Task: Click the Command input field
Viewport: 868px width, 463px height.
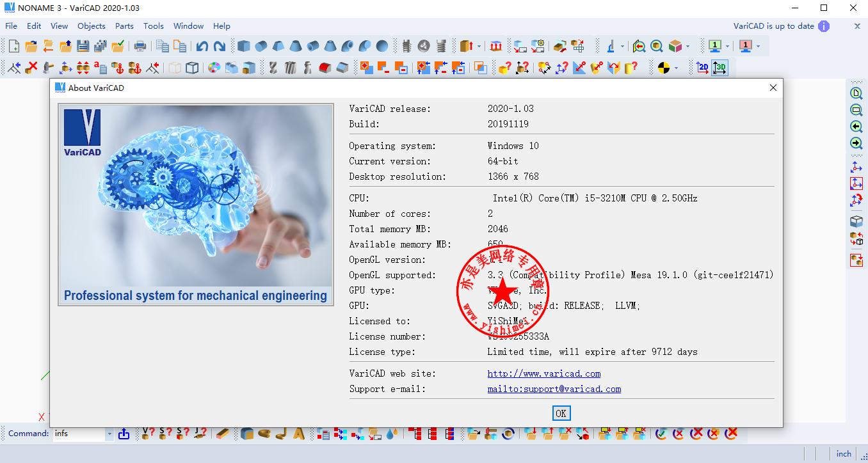Action: [x=78, y=434]
